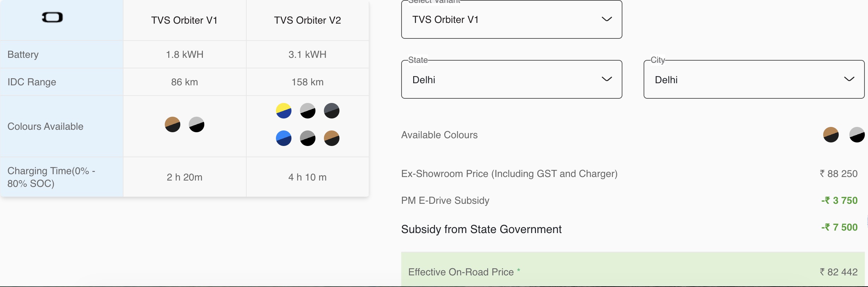Click the Subsidy from State Government text

(481, 230)
